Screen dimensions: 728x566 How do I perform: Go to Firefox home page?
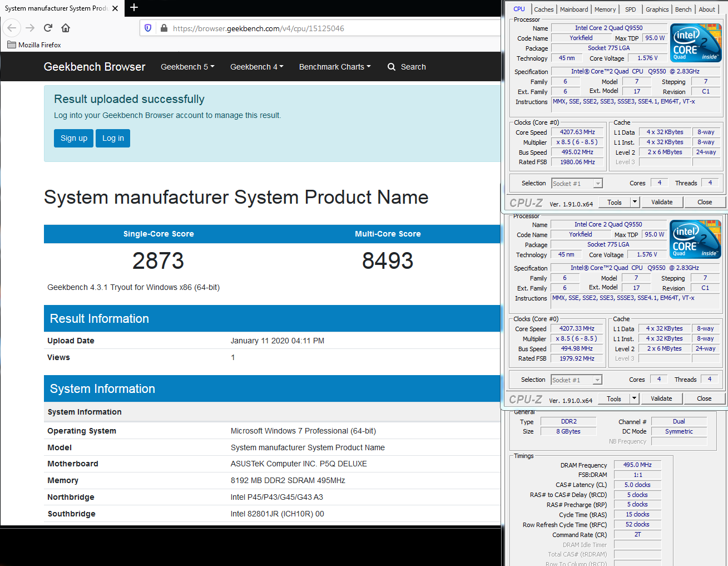coord(66,28)
